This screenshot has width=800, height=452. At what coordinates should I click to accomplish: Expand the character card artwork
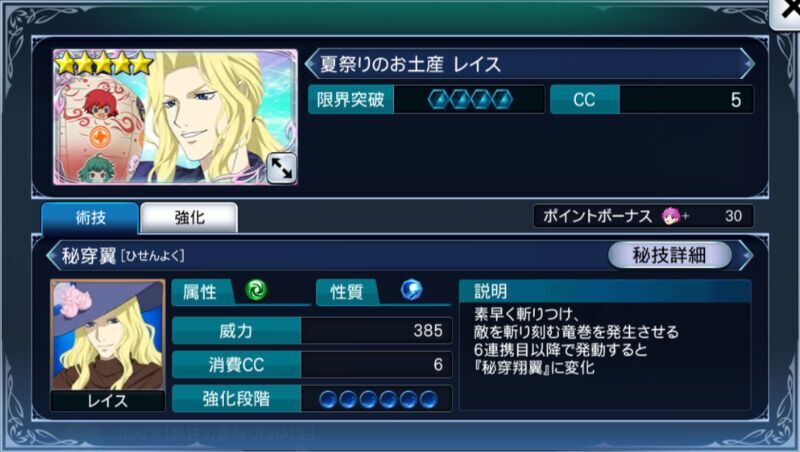pos(281,168)
